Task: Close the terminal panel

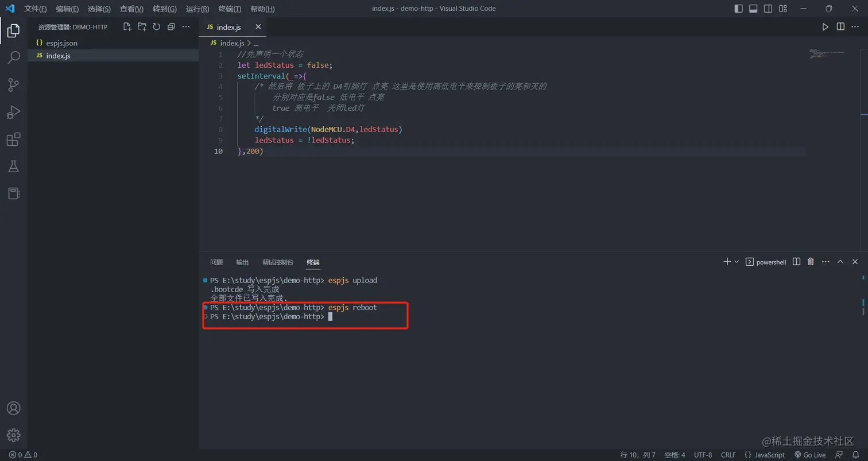Action: click(855, 262)
